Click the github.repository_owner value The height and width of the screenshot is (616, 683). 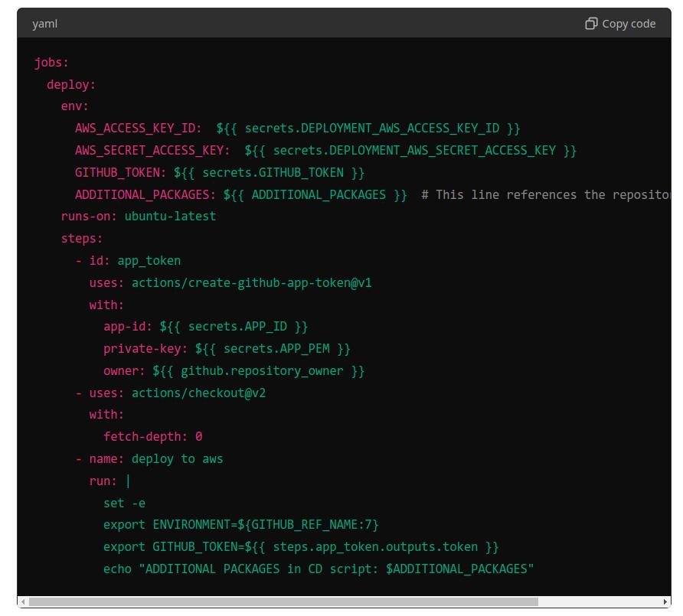point(262,371)
